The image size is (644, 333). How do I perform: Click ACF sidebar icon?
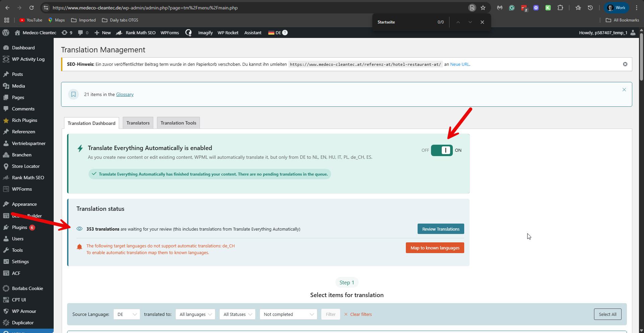6,273
